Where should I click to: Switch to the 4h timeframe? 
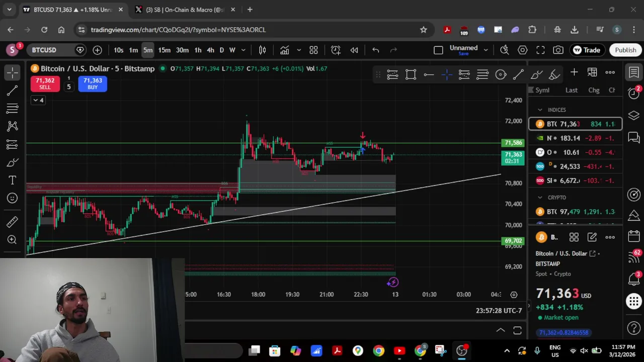[x=210, y=50]
